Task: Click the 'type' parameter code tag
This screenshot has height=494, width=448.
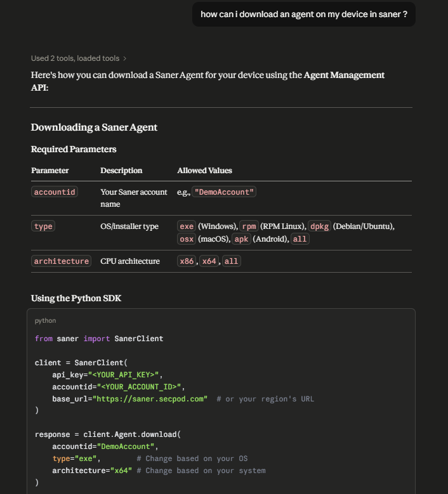Action: point(43,226)
